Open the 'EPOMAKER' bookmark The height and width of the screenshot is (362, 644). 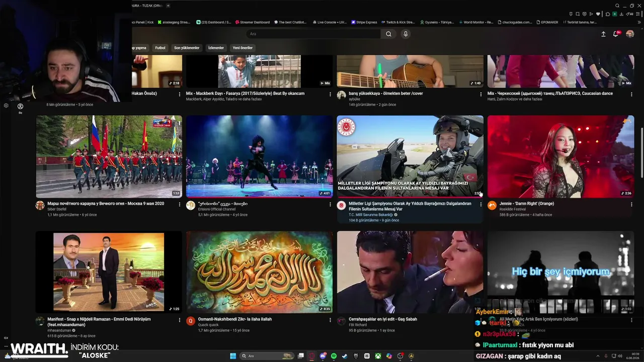click(x=547, y=22)
